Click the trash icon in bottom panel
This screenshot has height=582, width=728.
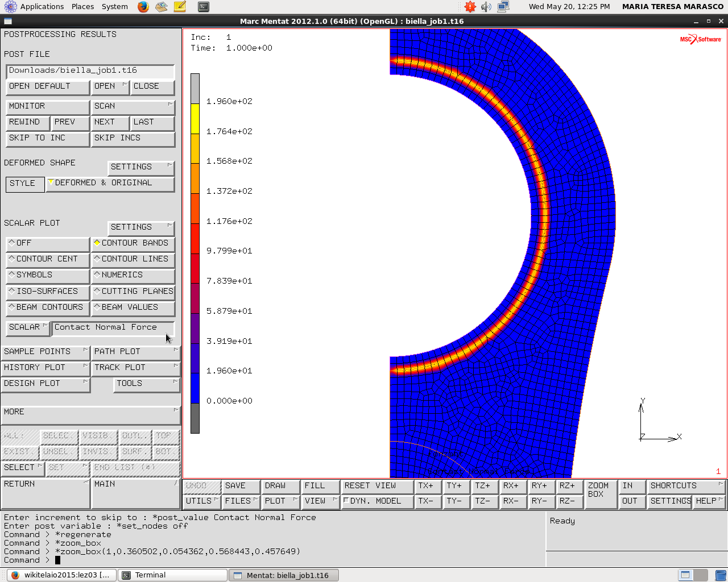(x=720, y=575)
